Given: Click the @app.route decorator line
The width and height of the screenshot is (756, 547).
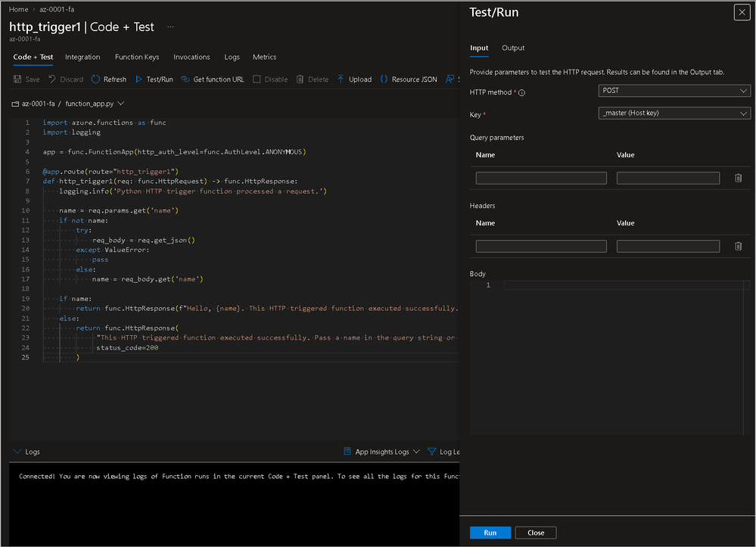Looking at the screenshot, I should point(110,172).
